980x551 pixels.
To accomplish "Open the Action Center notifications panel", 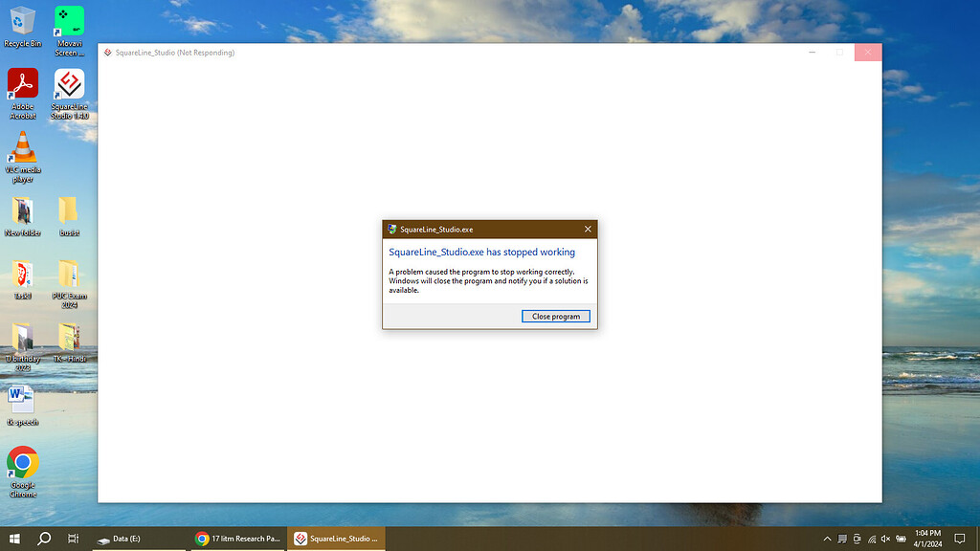I will [960, 539].
